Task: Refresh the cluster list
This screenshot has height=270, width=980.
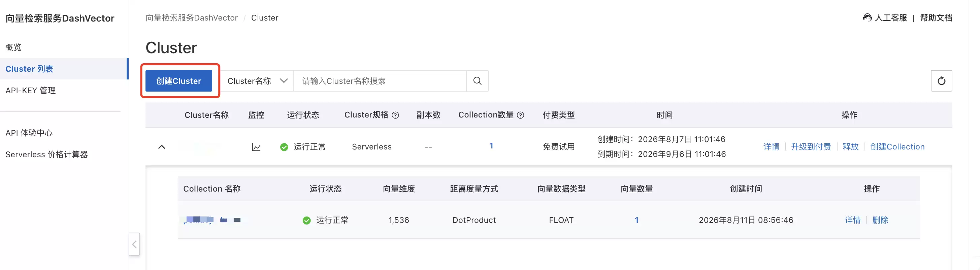Action: (x=941, y=80)
